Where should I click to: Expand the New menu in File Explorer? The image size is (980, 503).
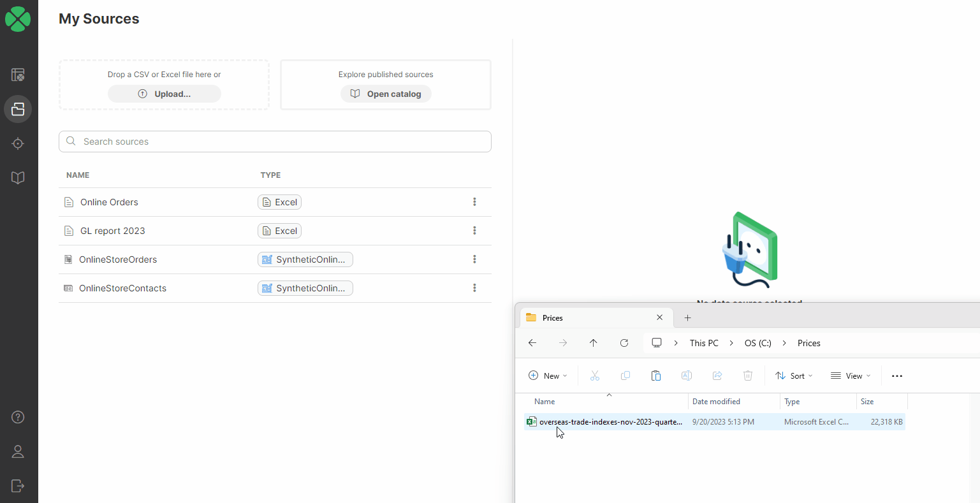tap(547, 375)
